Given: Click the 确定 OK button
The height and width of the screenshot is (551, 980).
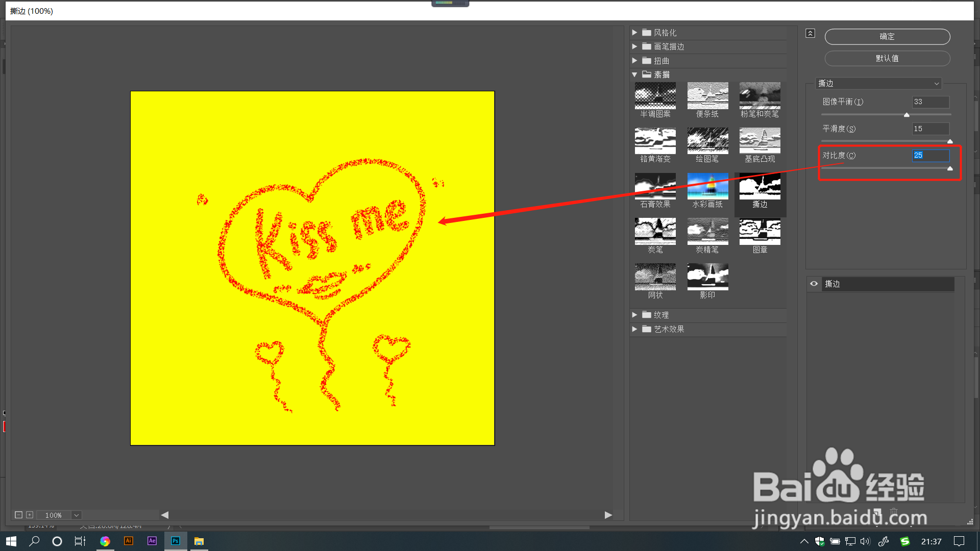Looking at the screenshot, I should tap(887, 37).
